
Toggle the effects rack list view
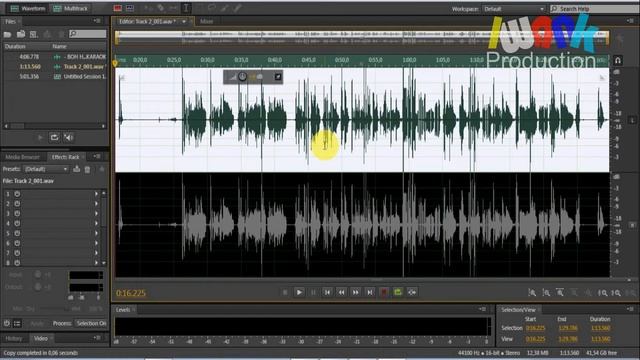pos(17,323)
